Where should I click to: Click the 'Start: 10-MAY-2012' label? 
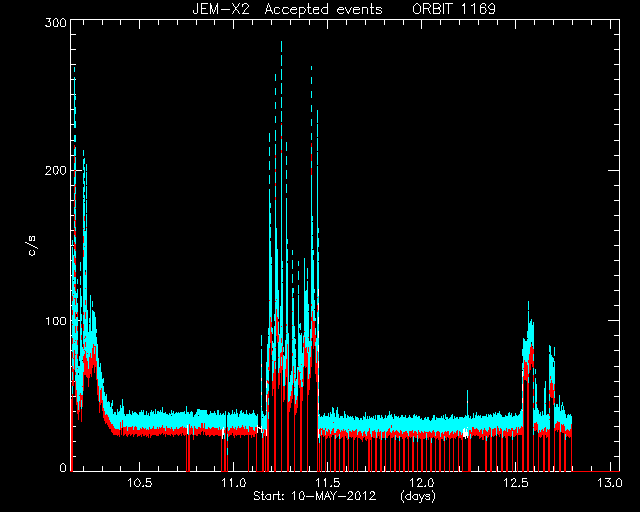pos(314,496)
